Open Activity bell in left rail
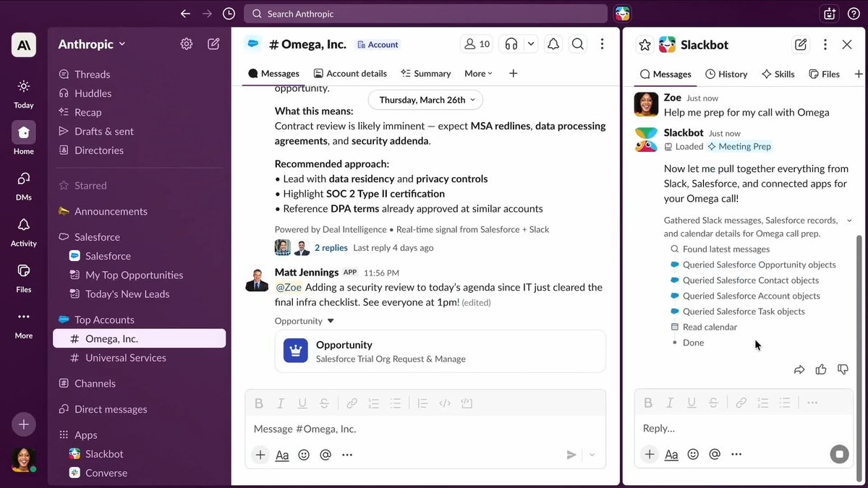868x488 pixels. pos(24,231)
